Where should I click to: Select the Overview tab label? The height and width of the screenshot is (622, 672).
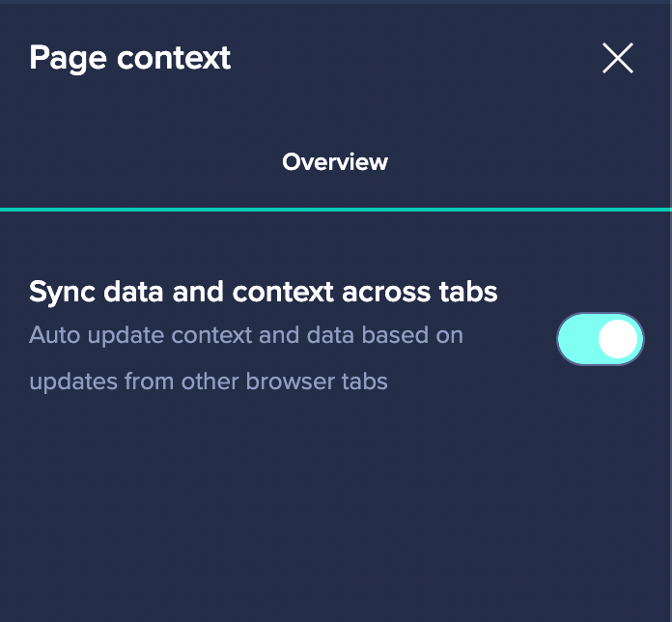point(335,162)
